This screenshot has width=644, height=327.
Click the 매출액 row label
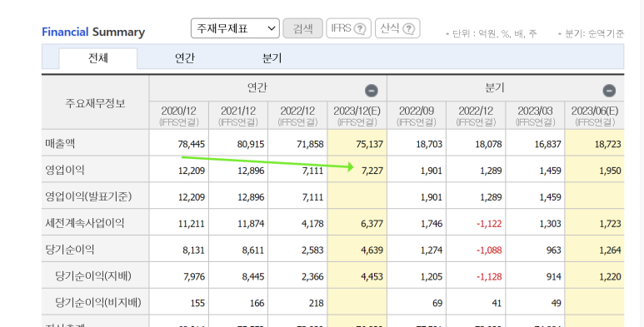click(60, 143)
